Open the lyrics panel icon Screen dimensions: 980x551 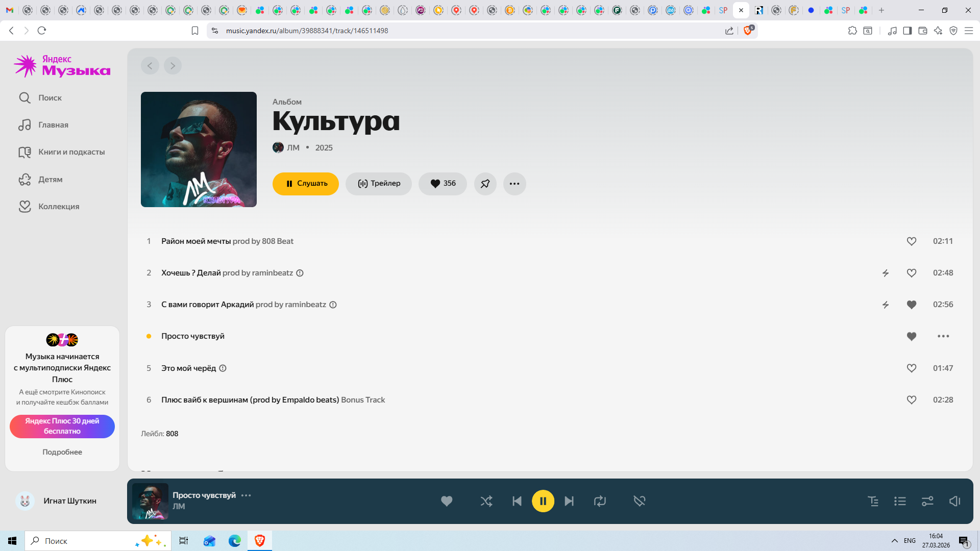[873, 501]
